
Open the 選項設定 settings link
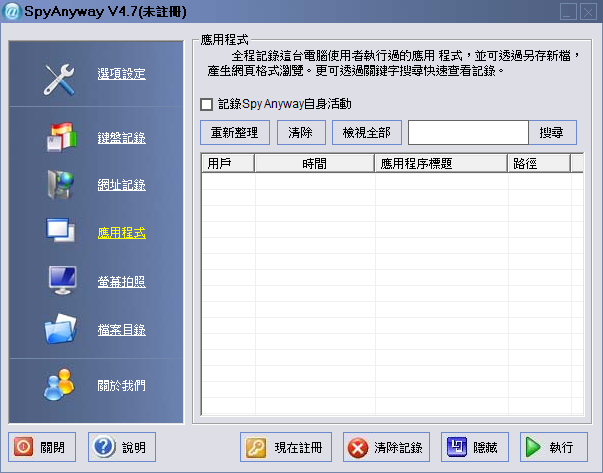click(x=121, y=74)
